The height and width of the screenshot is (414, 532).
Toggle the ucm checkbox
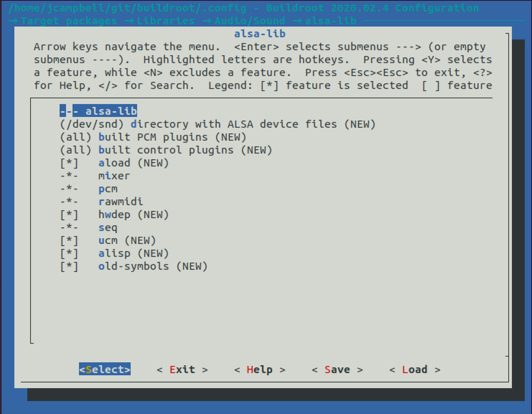pos(69,240)
